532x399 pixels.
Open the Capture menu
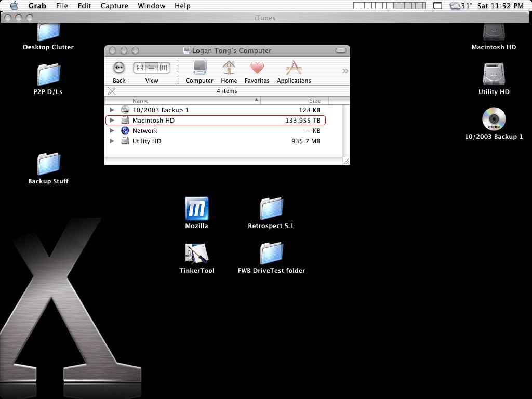114,6
